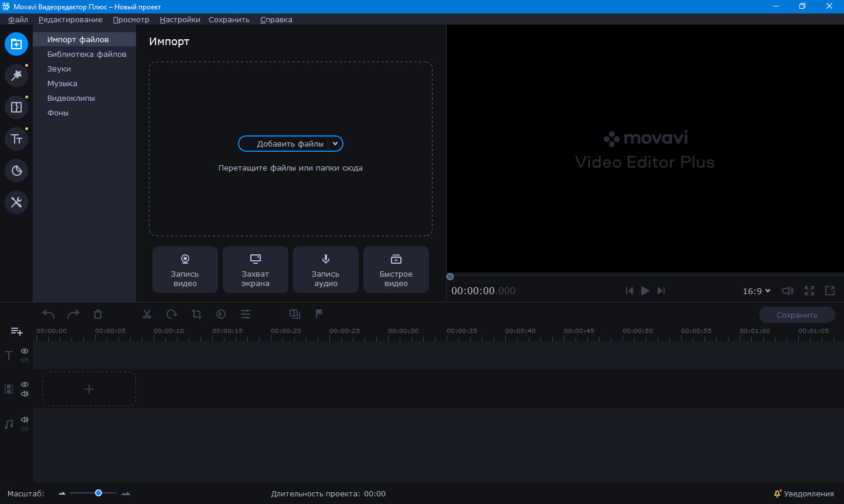Open the Редактирование menu
Viewport: 844px width, 504px height.
coord(70,19)
